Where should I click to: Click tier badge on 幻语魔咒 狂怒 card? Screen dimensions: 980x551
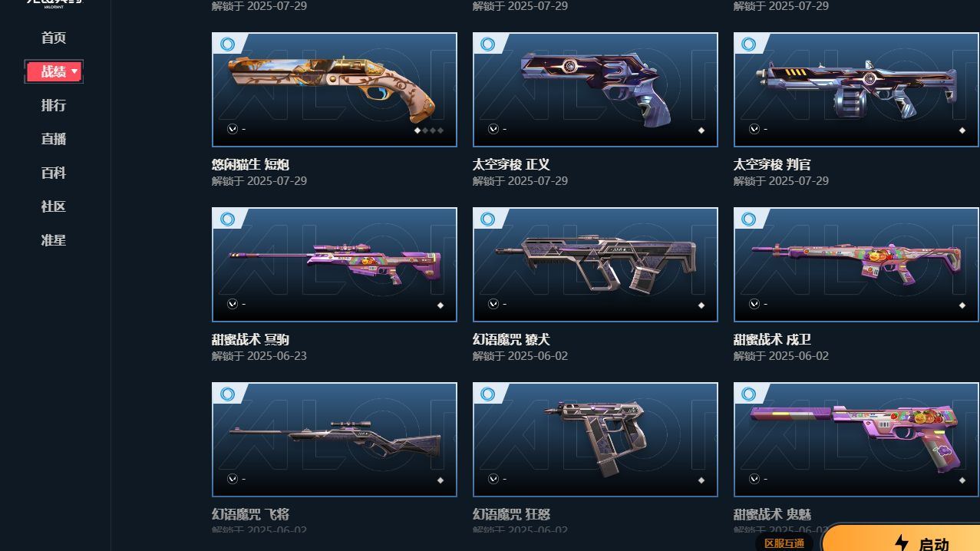(488, 394)
